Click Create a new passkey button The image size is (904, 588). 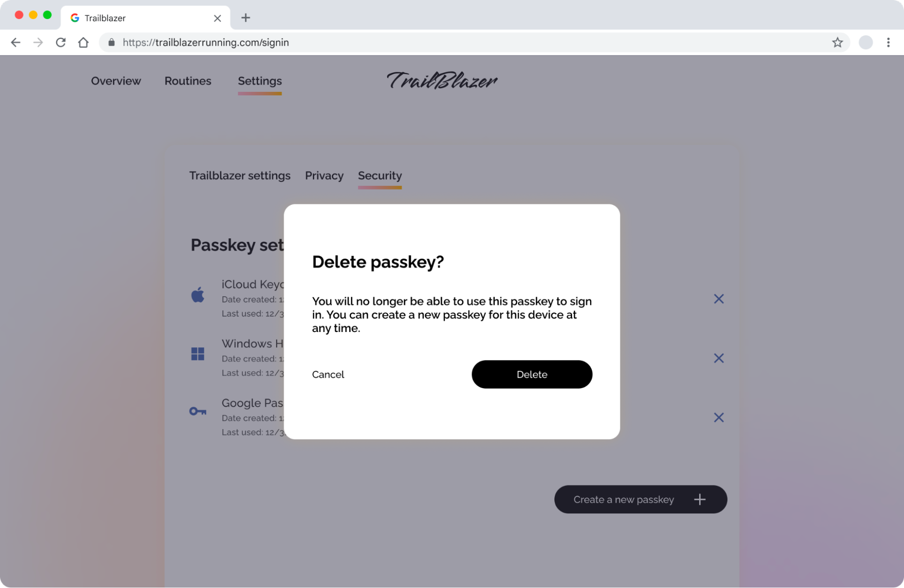[640, 499]
